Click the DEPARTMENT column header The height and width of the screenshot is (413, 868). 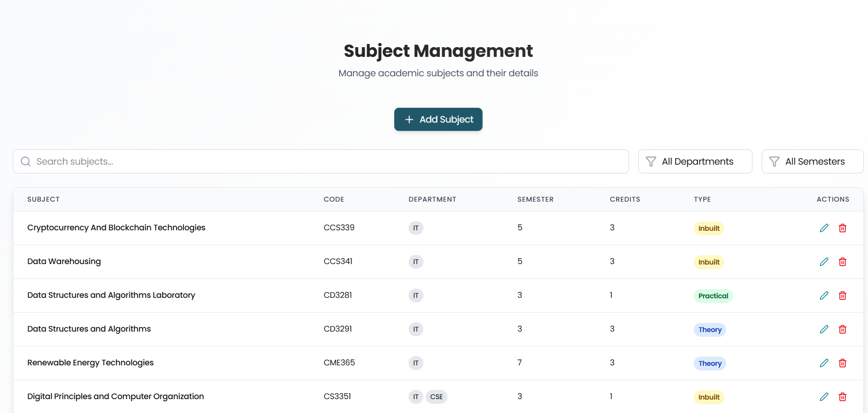point(432,199)
